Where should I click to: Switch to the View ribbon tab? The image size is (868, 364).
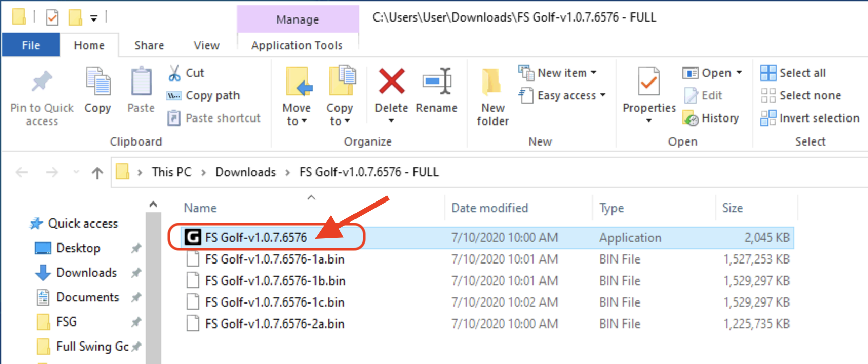207,45
